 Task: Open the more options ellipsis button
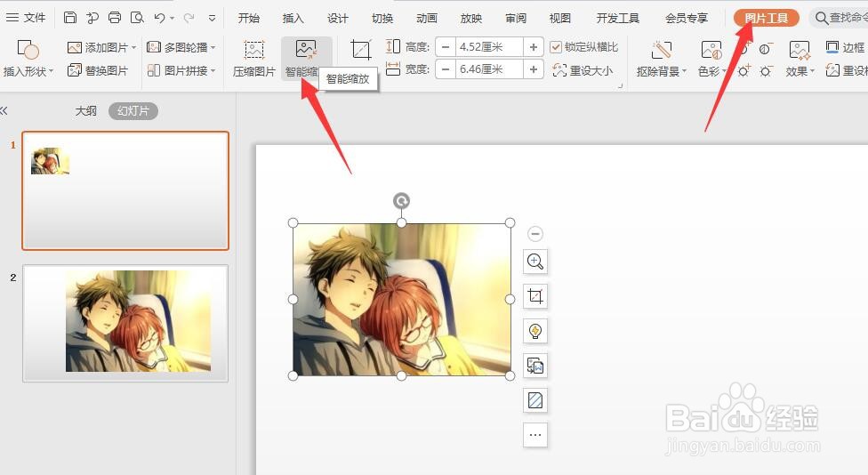[x=535, y=435]
